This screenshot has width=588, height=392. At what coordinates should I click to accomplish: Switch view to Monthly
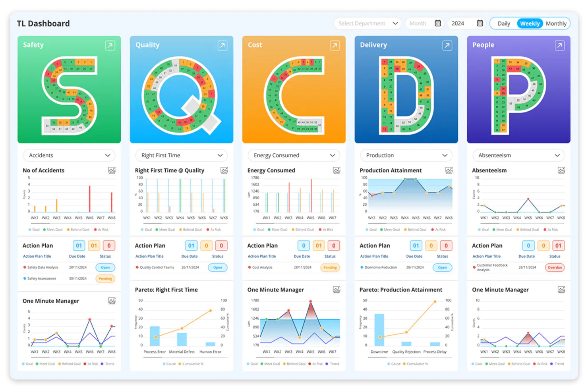tap(556, 23)
